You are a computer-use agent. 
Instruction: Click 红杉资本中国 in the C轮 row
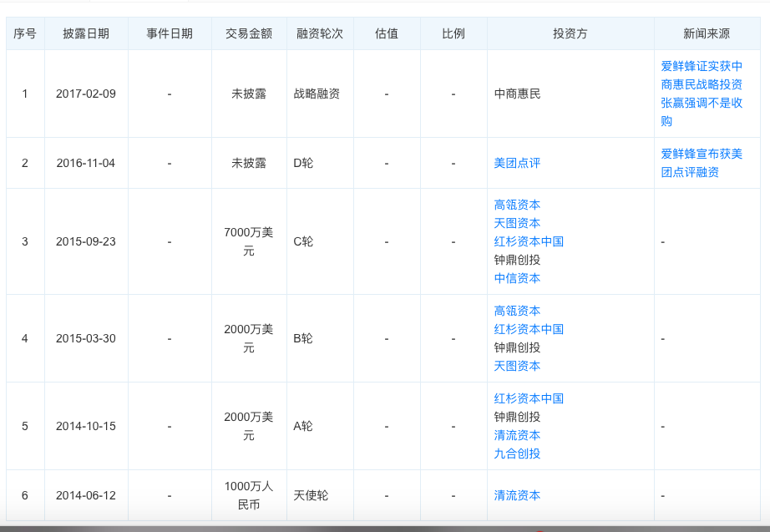point(529,241)
